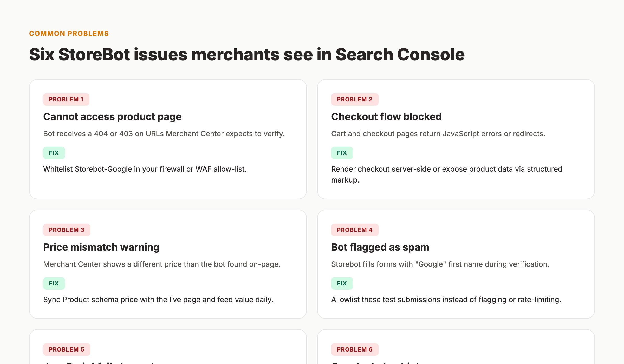Select the Checkout flow blocked title
The height and width of the screenshot is (364, 624).
point(386,117)
